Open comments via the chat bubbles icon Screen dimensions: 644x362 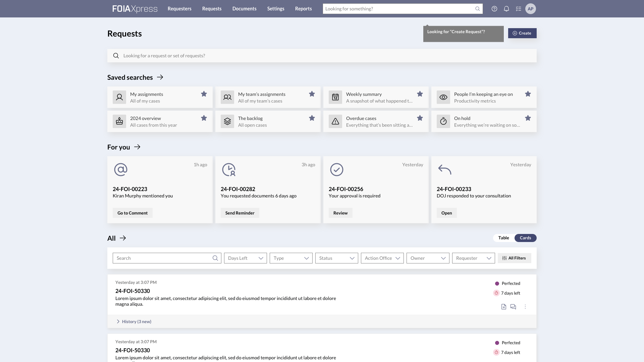tap(513, 306)
